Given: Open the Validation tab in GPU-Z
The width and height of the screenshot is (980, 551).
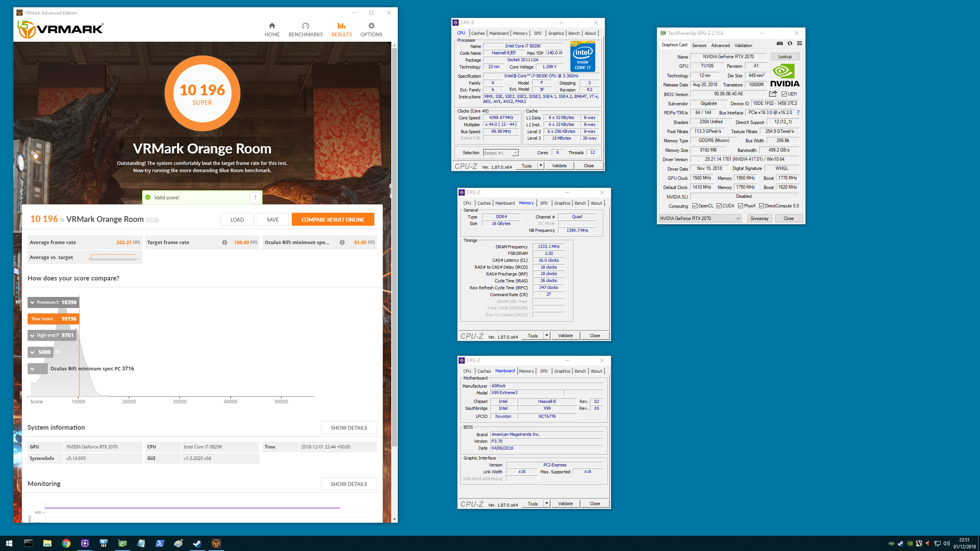Looking at the screenshot, I should pos(743,46).
